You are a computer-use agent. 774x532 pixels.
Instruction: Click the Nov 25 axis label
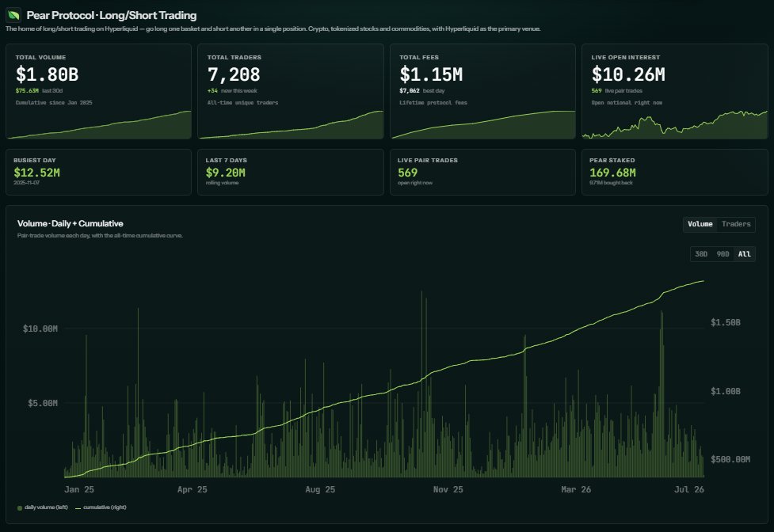pos(448,489)
